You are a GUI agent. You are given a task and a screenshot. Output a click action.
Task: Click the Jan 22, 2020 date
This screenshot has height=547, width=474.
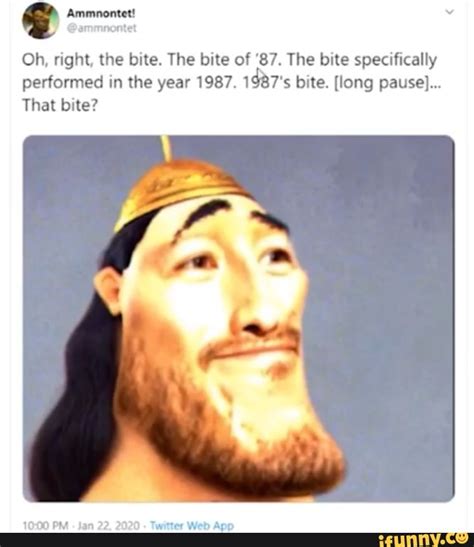108,525
